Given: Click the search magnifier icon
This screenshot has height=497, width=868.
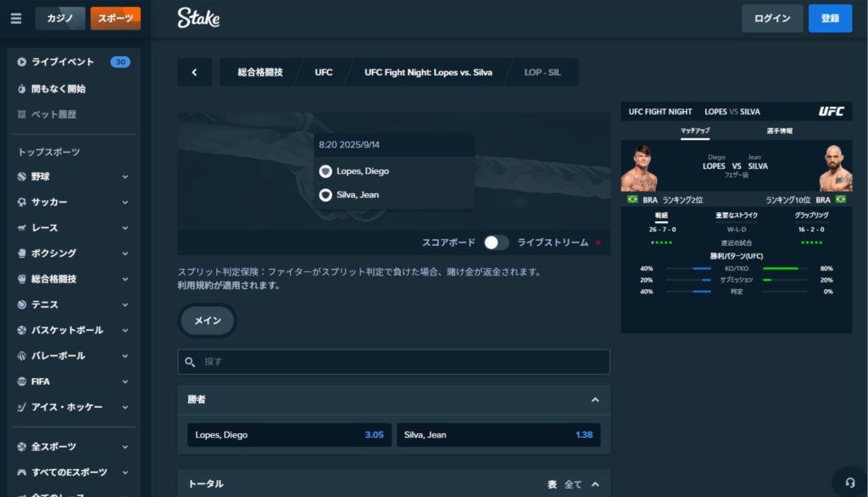Looking at the screenshot, I should coord(190,362).
